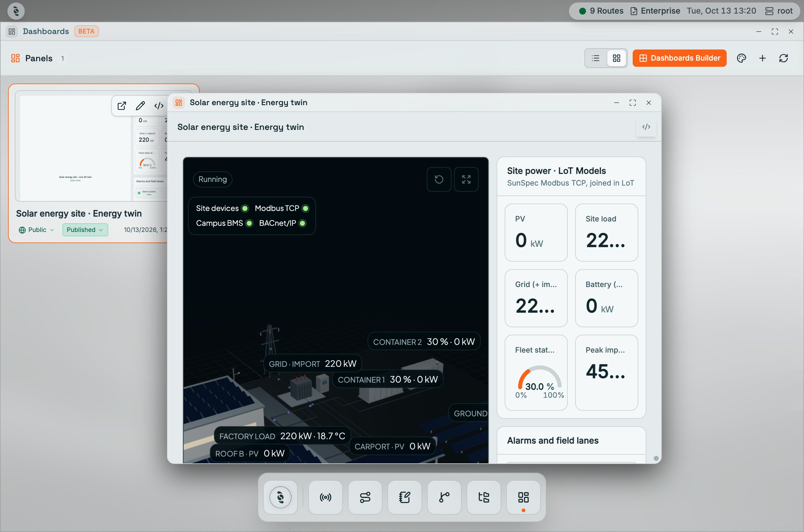This screenshot has height=532, width=804.
Task: Click the Running status badge
Action: click(x=213, y=179)
